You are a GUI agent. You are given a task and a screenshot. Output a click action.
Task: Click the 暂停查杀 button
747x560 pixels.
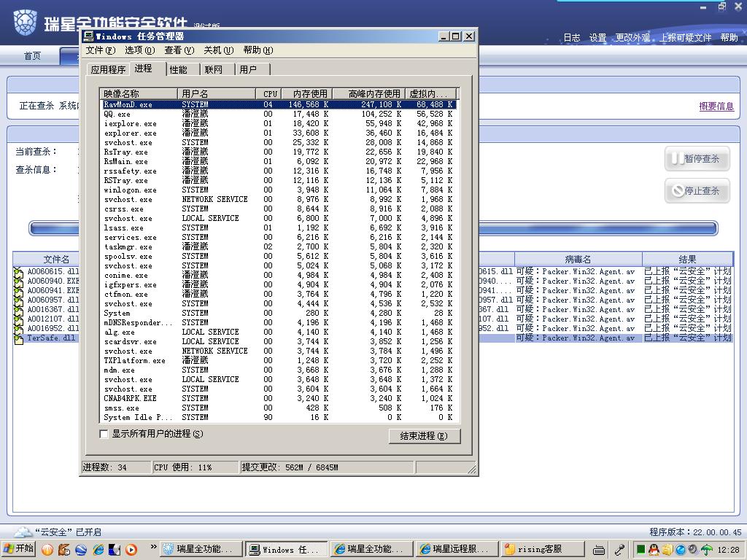coord(697,159)
